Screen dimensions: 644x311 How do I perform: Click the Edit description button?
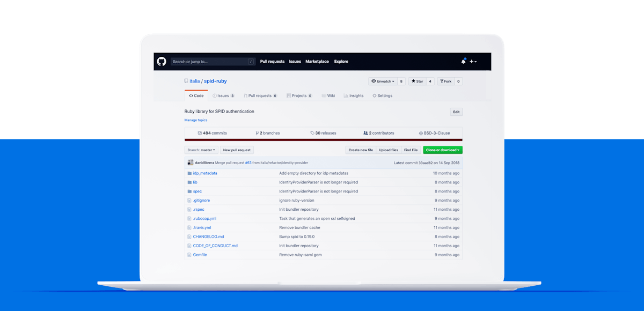point(456,112)
